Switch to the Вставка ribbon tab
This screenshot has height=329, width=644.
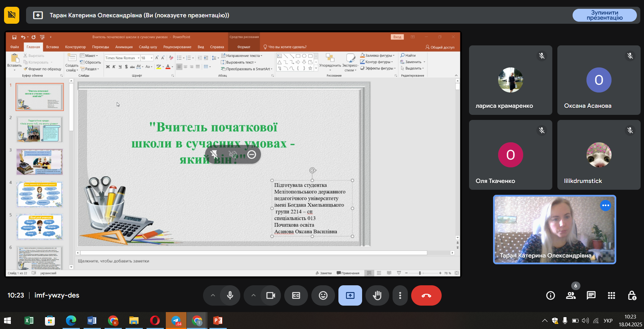tap(52, 47)
